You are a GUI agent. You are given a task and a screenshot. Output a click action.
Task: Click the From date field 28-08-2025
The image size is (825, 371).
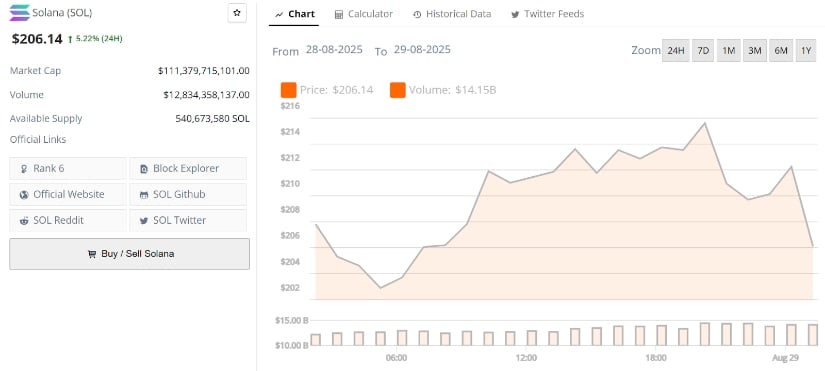pos(334,50)
